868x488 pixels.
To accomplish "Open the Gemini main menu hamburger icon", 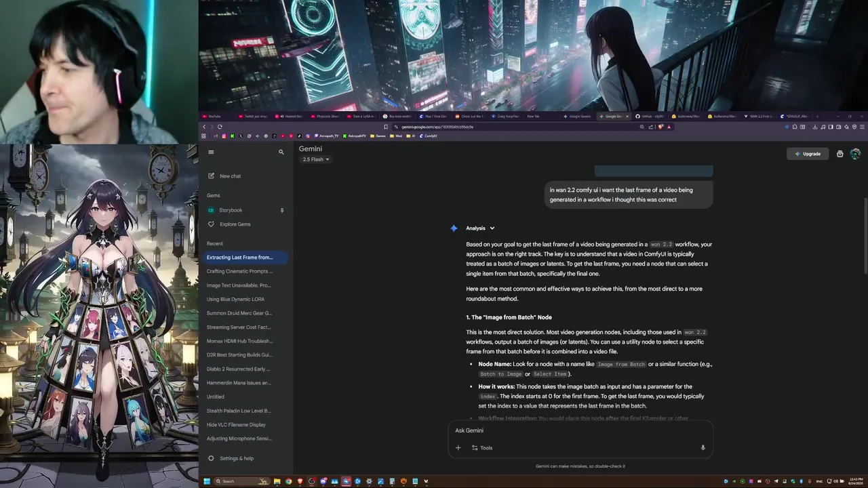I will pos(211,152).
